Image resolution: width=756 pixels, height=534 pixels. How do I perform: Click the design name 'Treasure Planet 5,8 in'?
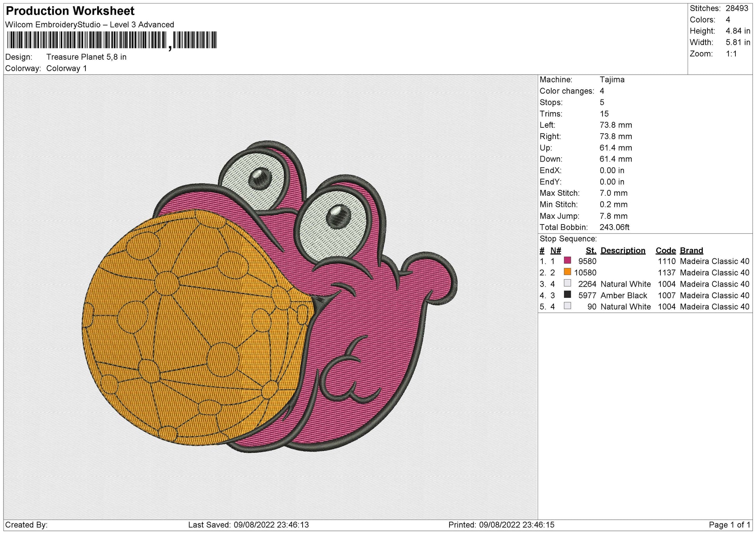tap(86, 57)
